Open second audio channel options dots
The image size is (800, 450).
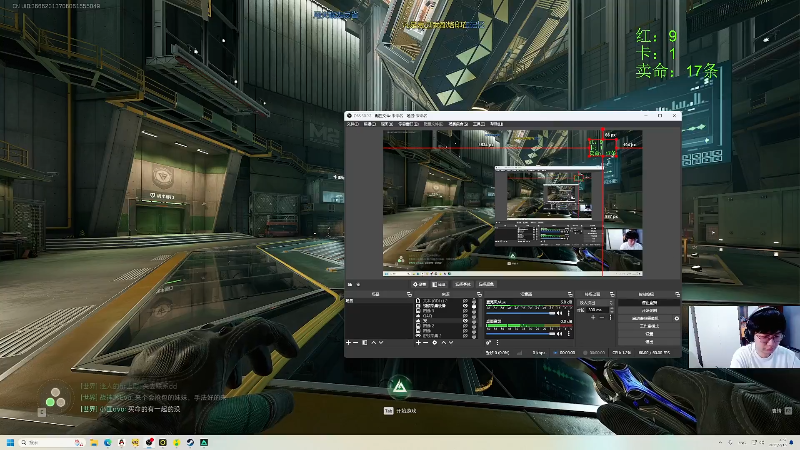(x=568, y=334)
